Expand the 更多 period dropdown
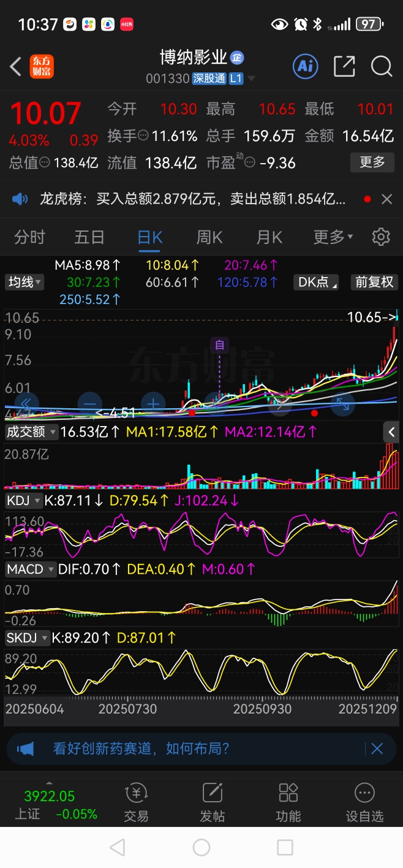This screenshot has width=403, height=868. coord(333,237)
